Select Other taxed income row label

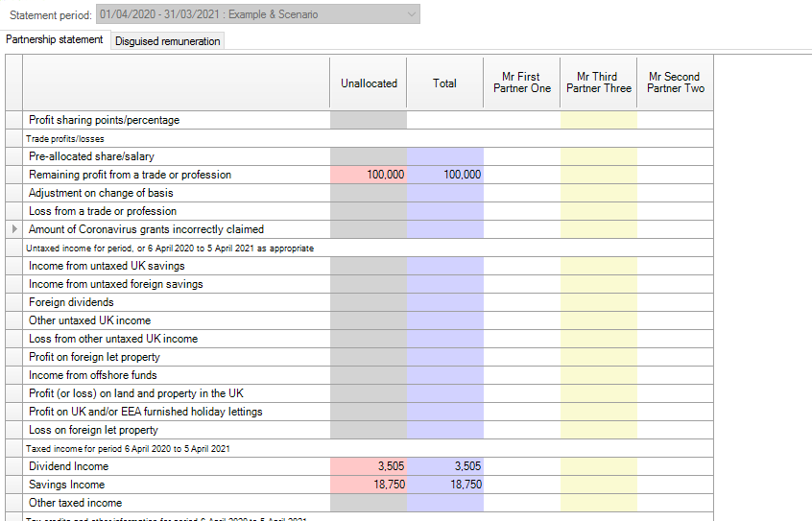coord(76,503)
